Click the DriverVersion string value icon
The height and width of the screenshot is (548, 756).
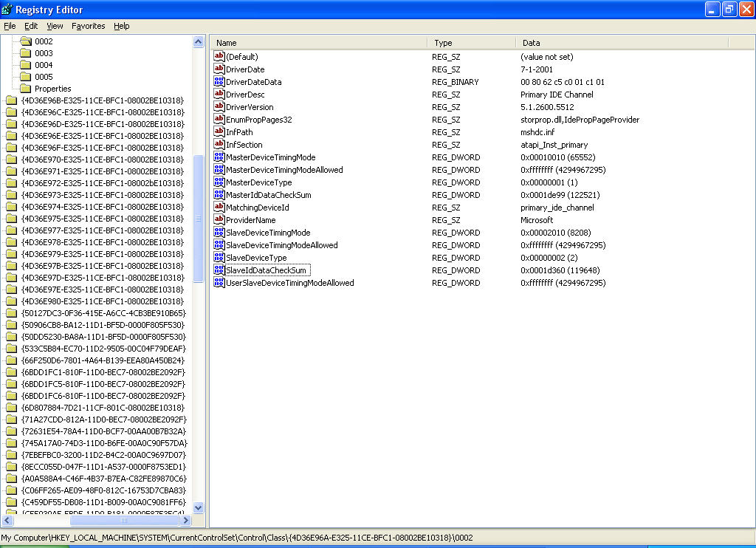click(219, 106)
